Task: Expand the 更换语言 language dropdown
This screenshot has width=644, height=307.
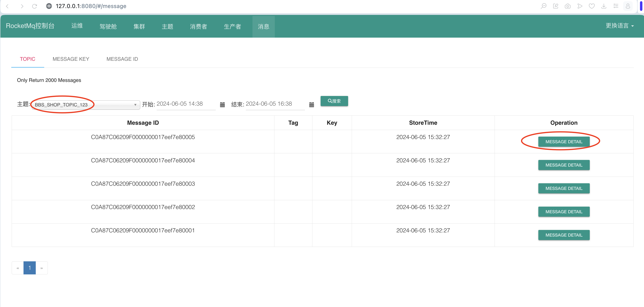Action: 619,26
